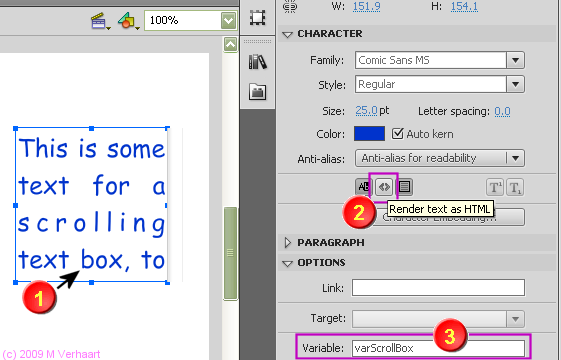Toggle the subscript button
The height and width of the screenshot is (360, 561).
[x=515, y=187]
